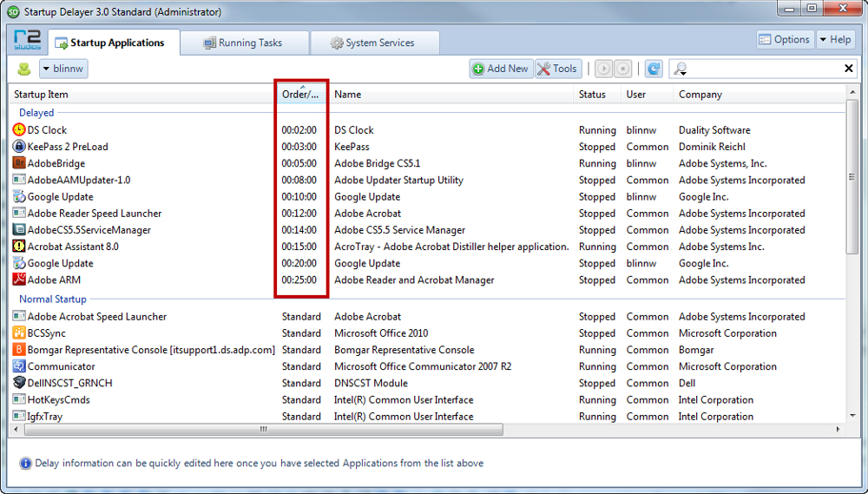Click the DNSCST Module name cell
This screenshot has width=868, height=494.
[x=371, y=383]
